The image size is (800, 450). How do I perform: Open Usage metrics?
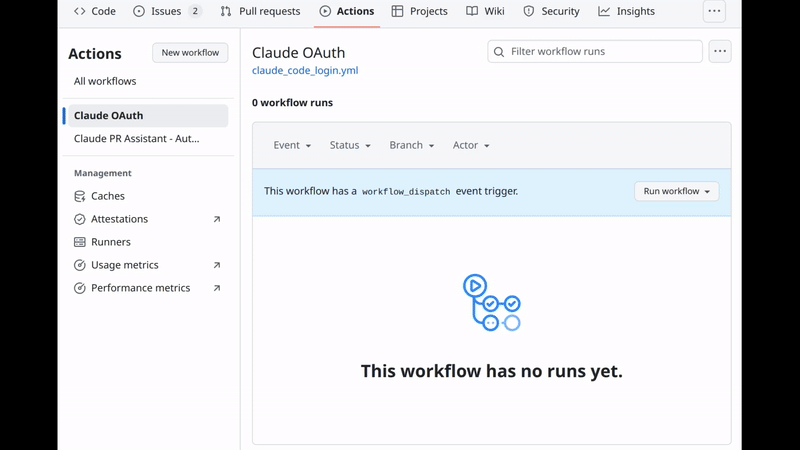(148, 265)
